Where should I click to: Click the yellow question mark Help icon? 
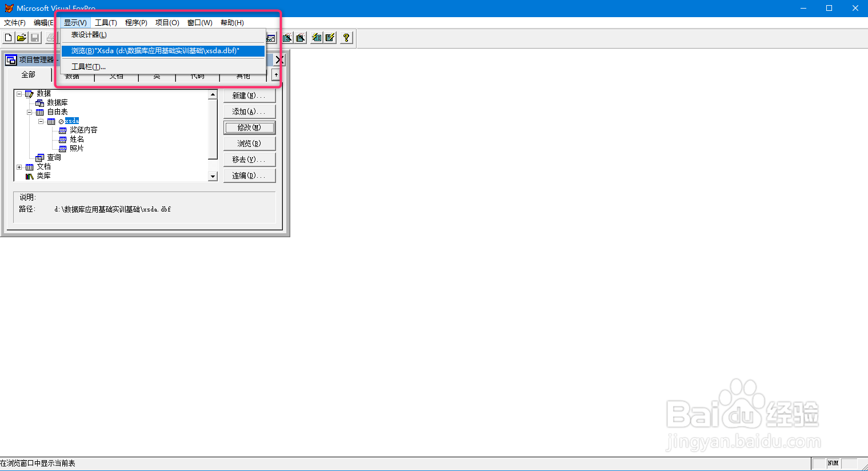(x=346, y=38)
